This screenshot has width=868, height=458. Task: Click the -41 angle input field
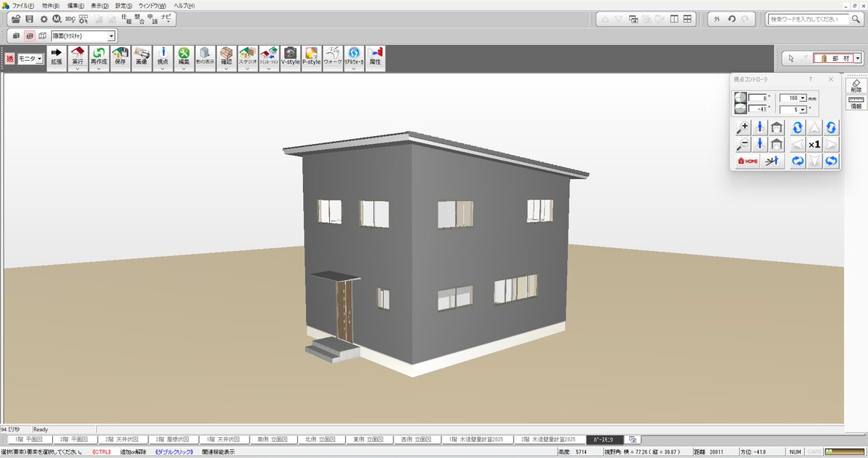[757, 109]
